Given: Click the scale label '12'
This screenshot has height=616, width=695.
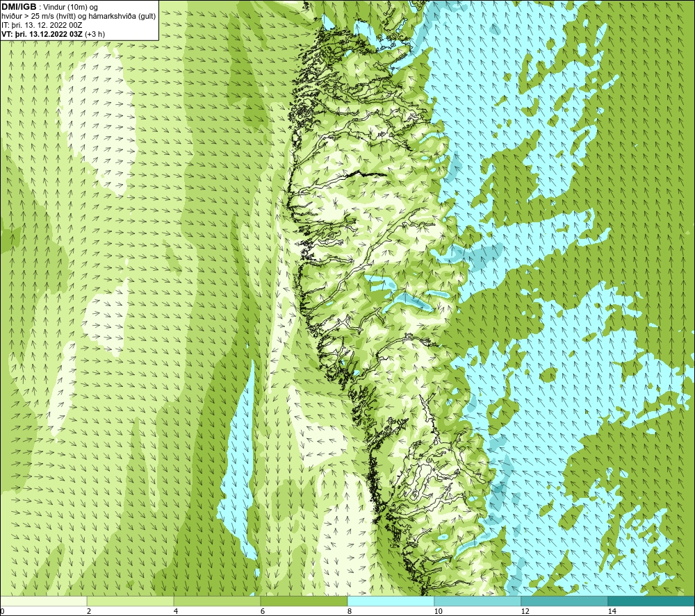Looking at the screenshot, I should tap(525, 611).
